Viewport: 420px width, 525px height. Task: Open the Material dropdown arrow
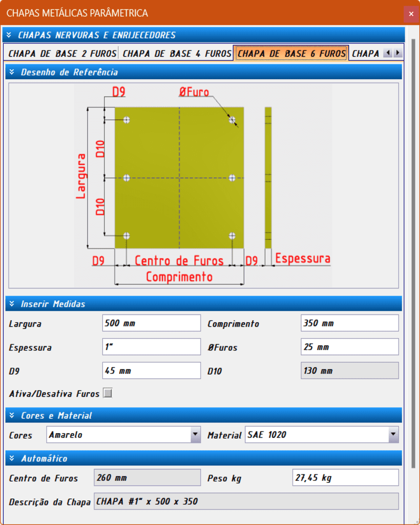pyautogui.click(x=393, y=435)
